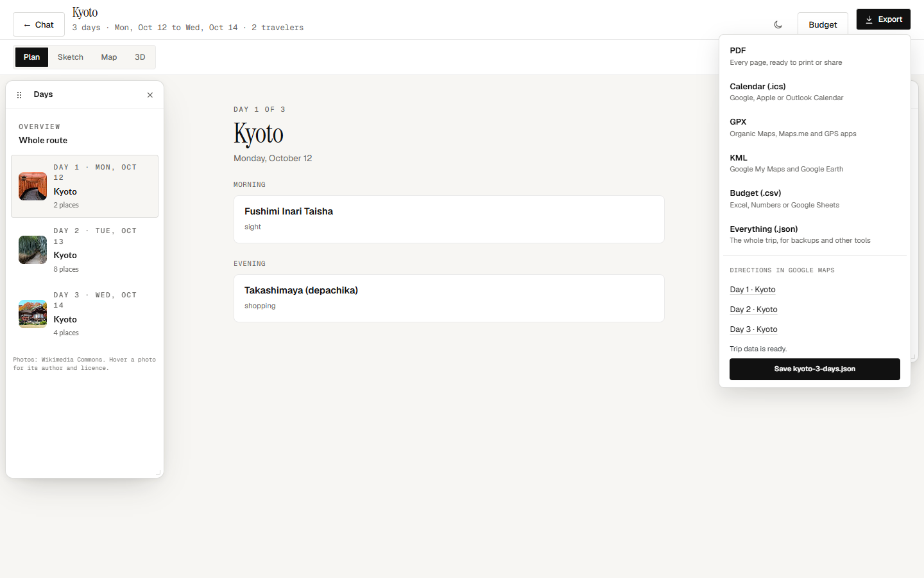Screen dimensions: 924x578
Task: Click the "4 places" count under Day 3
Action: (x=66, y=333)
